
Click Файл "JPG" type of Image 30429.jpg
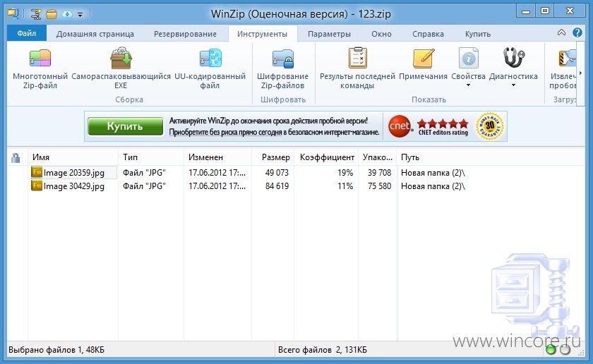(x=144, y=186)
